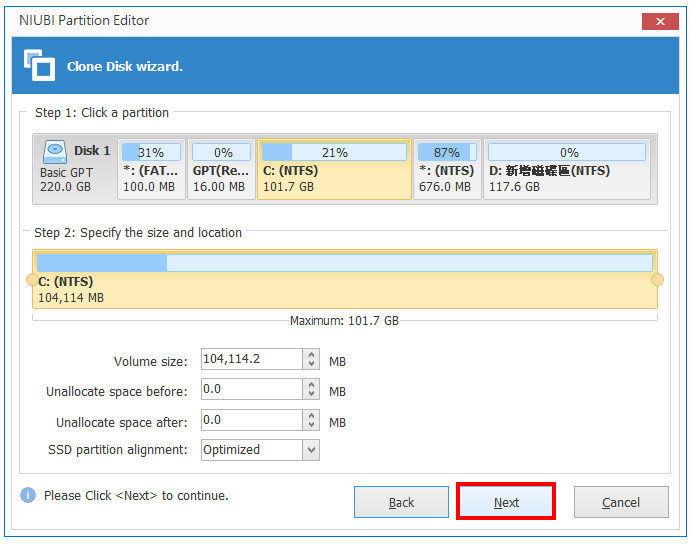This screenshot has width=692, height=544.
Task: Decrease Volume size with down arrow
Action: coord(311,364)
